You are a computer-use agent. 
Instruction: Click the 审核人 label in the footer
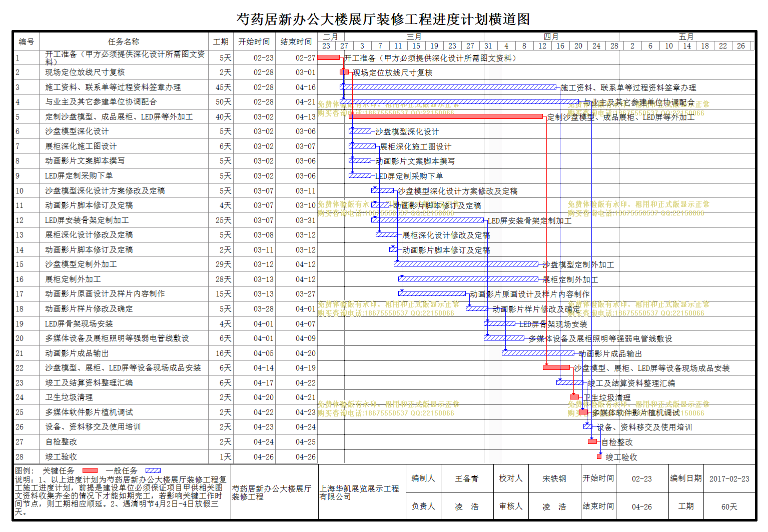(511, 506)
